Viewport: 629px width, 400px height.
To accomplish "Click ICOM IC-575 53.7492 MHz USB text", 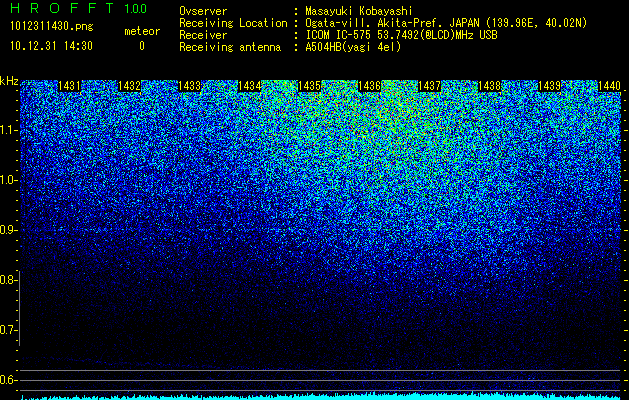I will coord(401,35).
